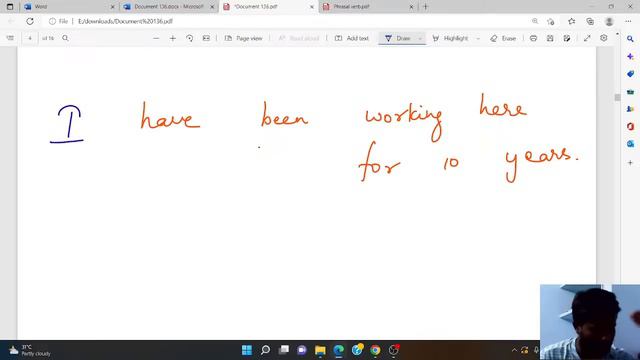Image resolution: width=640 pixels, height=360 pixels.
Task: Open PDF toolbar settings gear
Action: pyautogui.click(x=604, y=38)
